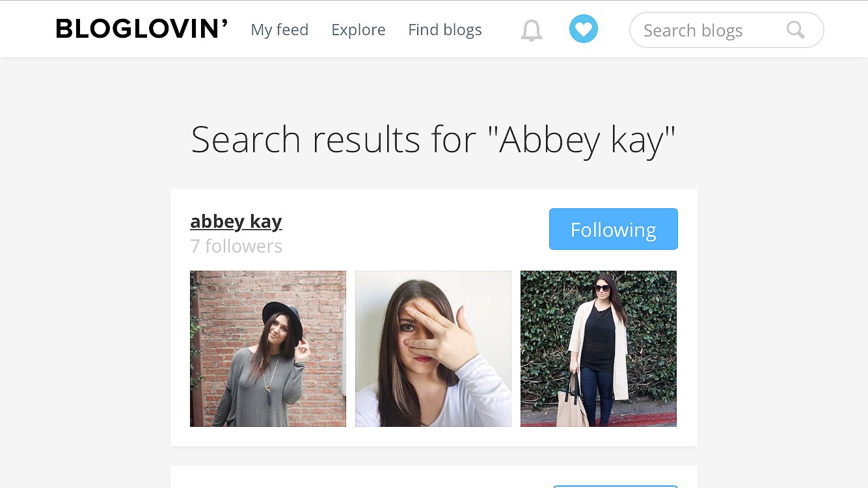Open the My feed menu item
This screenshot has width=868, height=488.
click(x=280, y=30)
